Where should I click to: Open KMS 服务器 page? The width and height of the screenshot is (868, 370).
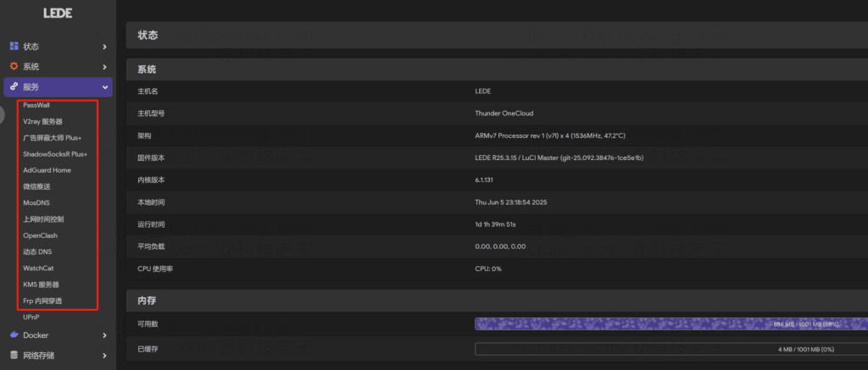[x=41, y=284]
